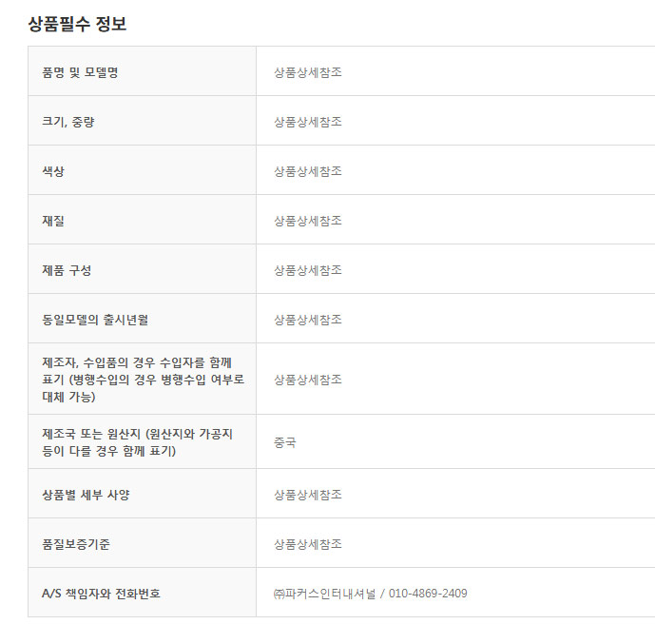This screenshot has width=655, height=644.
Task: Click 상품상세참조 in the 품명 및 모델명 row
Action: [x=308, y=72]
